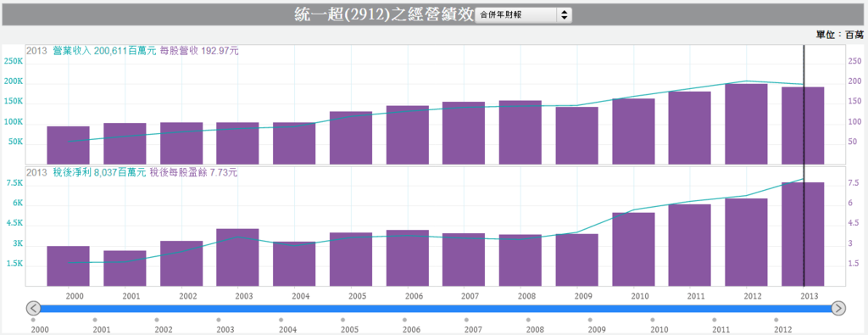The width and height of the screenshot is (868, 335).
Task: Click the 2008 revenue-per-share bar in the 營業收入 chart
Action: (x=520, y=132)
